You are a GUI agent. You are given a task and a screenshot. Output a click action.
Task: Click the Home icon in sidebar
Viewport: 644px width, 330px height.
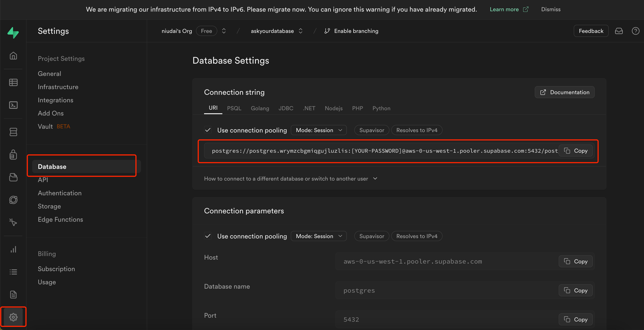[x=13, y=56]
